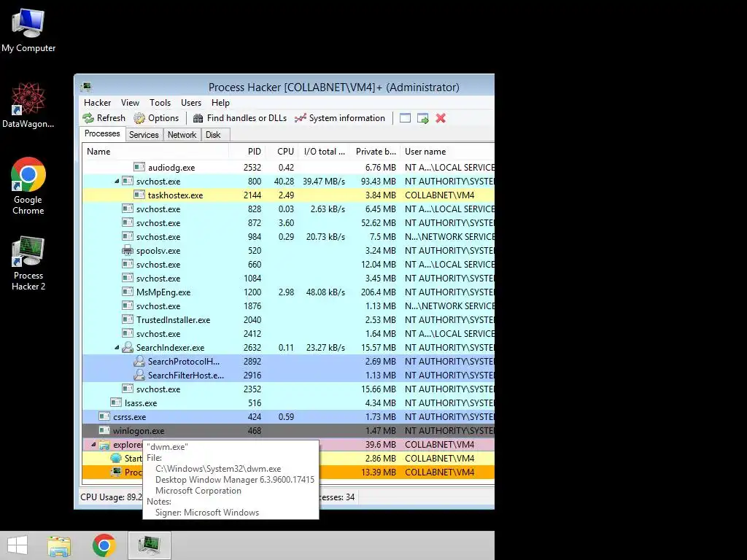The height and width of the screenshot is (560, 747).
Task: Open My Computer desktop icon
Action: coord(28,31)
